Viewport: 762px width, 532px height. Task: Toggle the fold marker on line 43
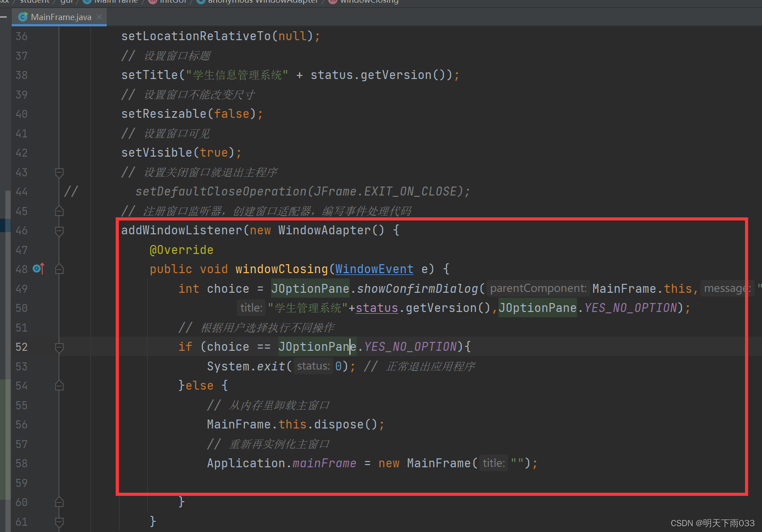(x=59, y=172)
